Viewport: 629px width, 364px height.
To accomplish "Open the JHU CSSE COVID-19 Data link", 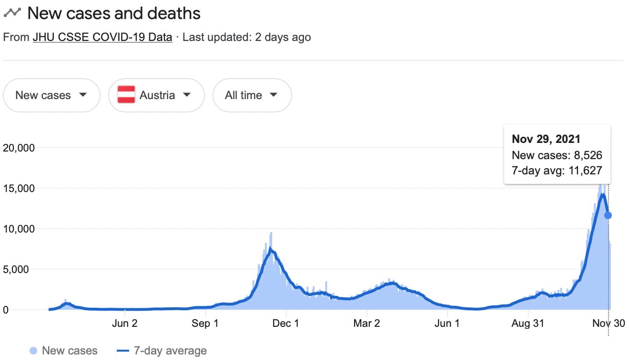I will (102, 37).
